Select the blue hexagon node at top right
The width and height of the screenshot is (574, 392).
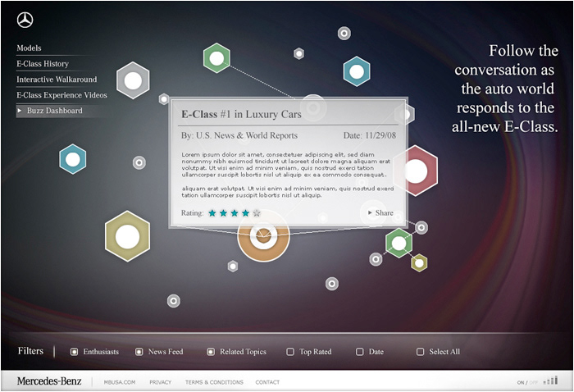pyautogui.click(x=357, y=71)
